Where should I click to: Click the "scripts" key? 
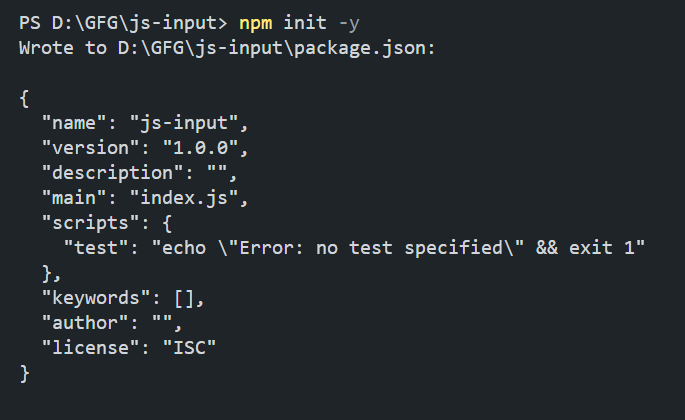91,222
